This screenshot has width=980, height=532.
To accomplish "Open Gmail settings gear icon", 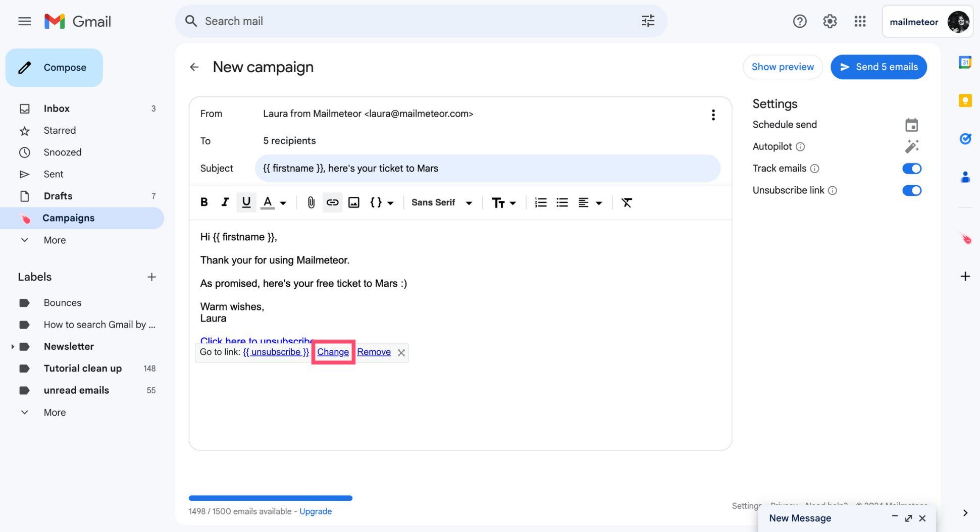I will [x=830, y=21].
